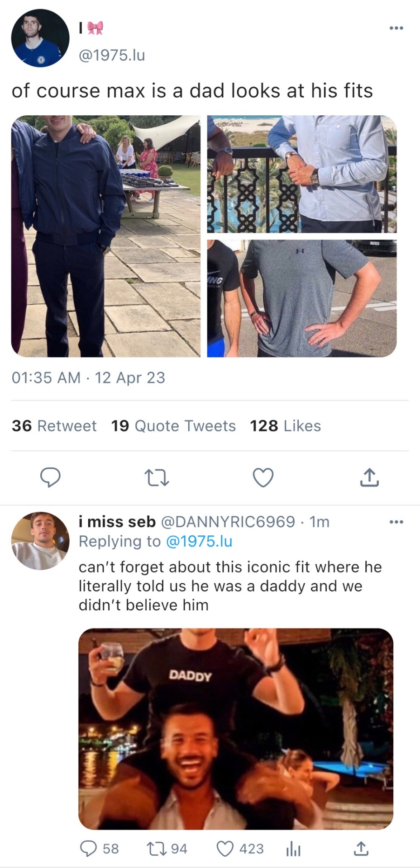This screenshot has height=868, width=420.
Task: Open the DADDY shirt photo in reply
Action: coord(236,728)
